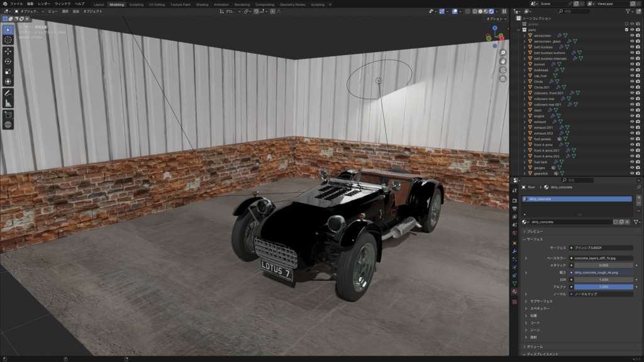This screenshot has height=362, width=644.
Task: Open the ファイル menu
Action: (x=16, y=4)
